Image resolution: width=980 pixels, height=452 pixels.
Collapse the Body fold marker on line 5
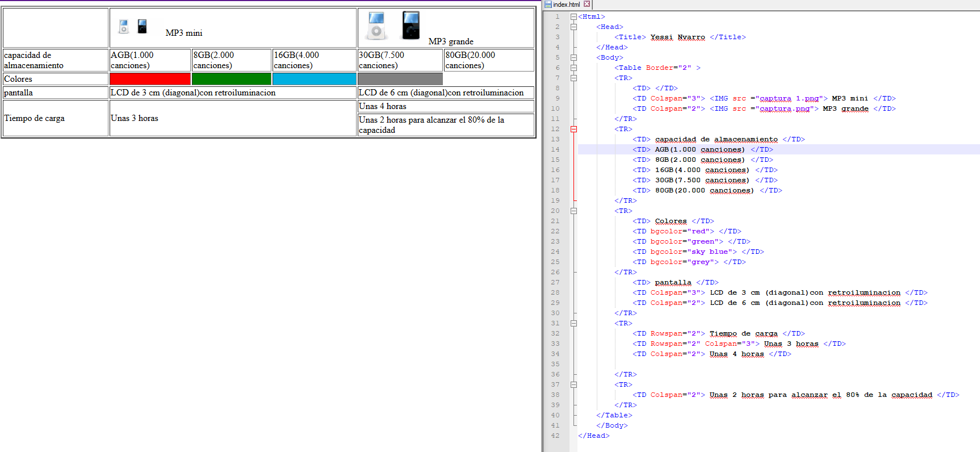tap(573, 58)
